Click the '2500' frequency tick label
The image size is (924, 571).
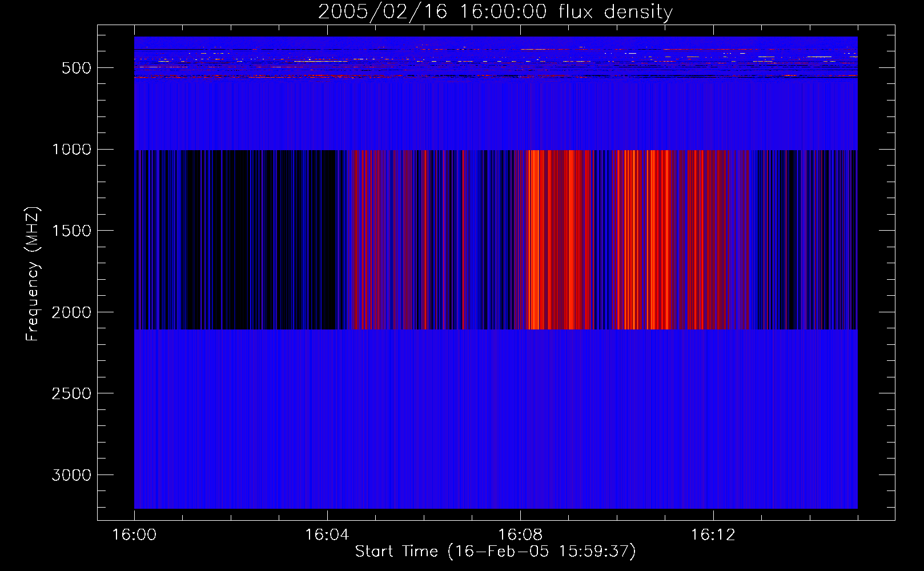point(71,394)
